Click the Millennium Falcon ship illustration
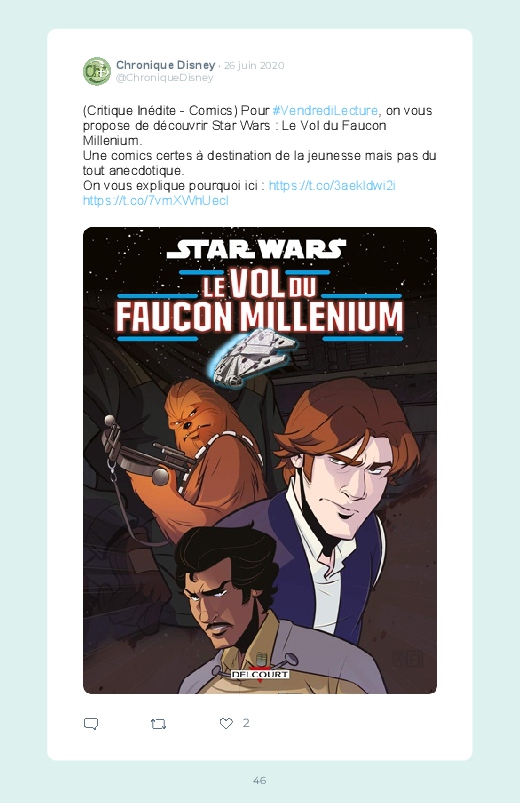The width and height of the screenshot is (520, 803). (253, 356)
